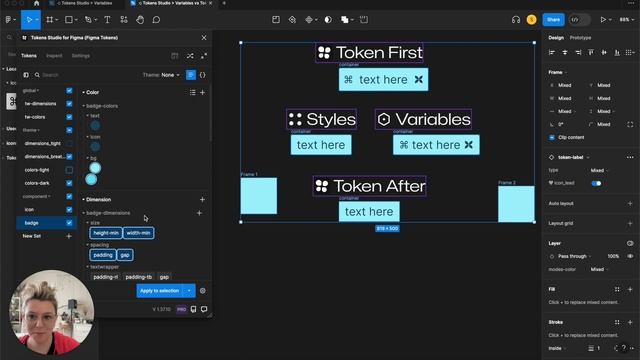This screenshot has height=360, width=640.
Task: Toggle the tw-dimensions set checkbox
Action: [69, 104]
